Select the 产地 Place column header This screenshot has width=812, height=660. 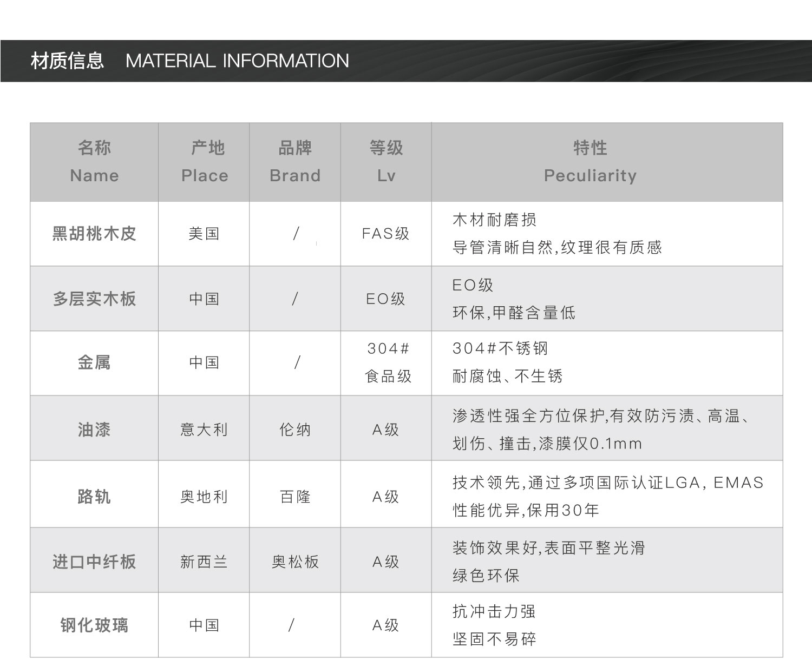204,162
